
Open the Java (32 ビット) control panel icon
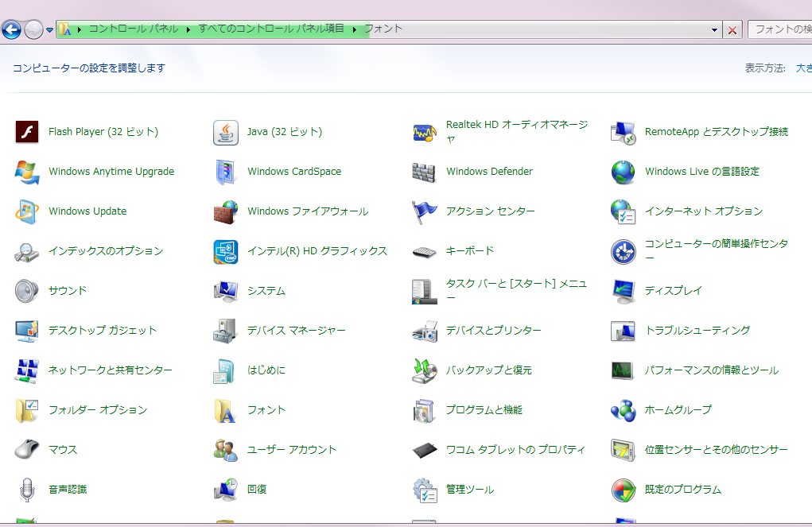[226, 132]
